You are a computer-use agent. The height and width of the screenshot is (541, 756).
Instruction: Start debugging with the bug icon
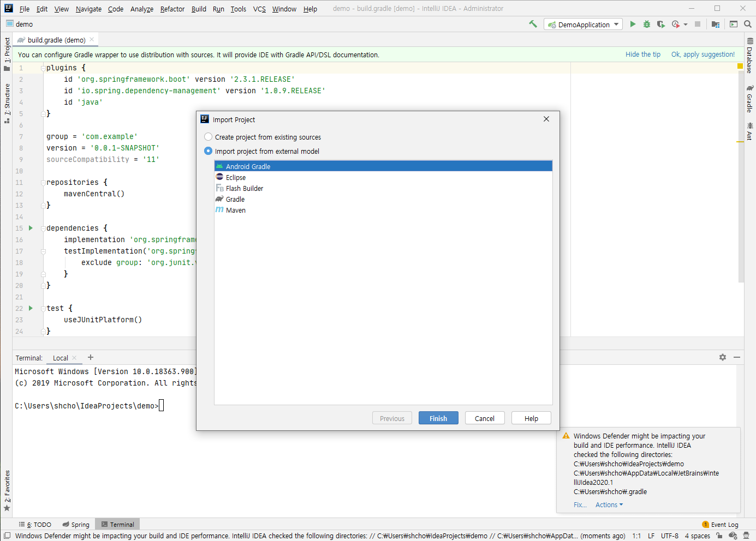pyautogui.click(x=647, y=24)
